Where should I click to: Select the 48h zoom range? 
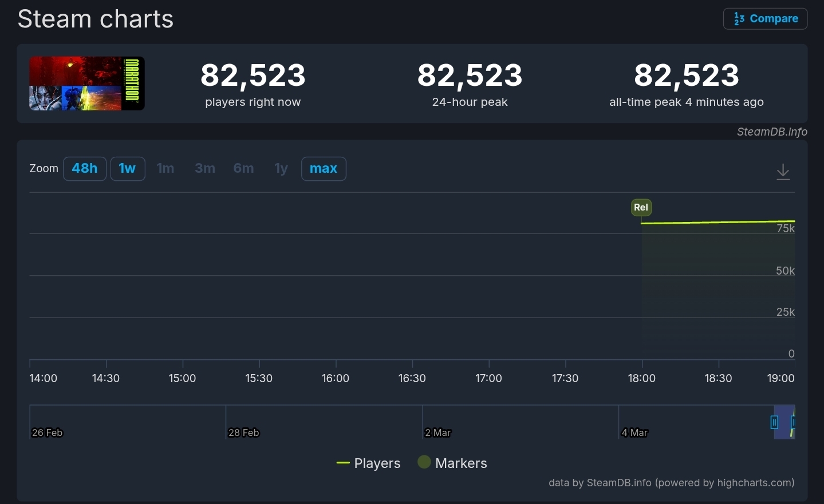click(85, 169)
